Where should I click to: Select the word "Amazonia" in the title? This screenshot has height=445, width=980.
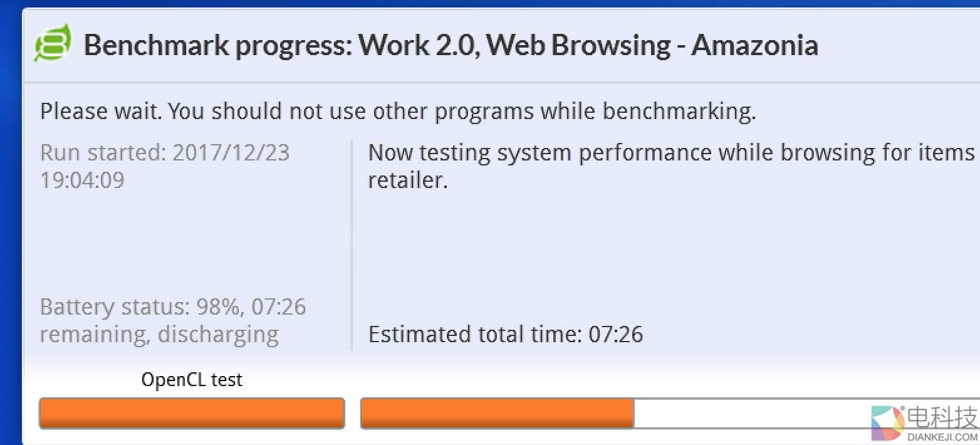[754, 45]
